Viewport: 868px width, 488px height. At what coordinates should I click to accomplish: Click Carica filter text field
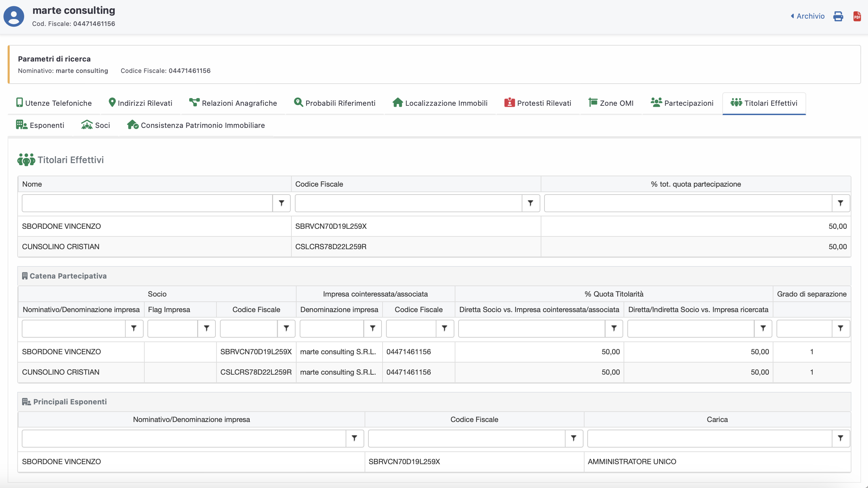click(x=709, y=438)
